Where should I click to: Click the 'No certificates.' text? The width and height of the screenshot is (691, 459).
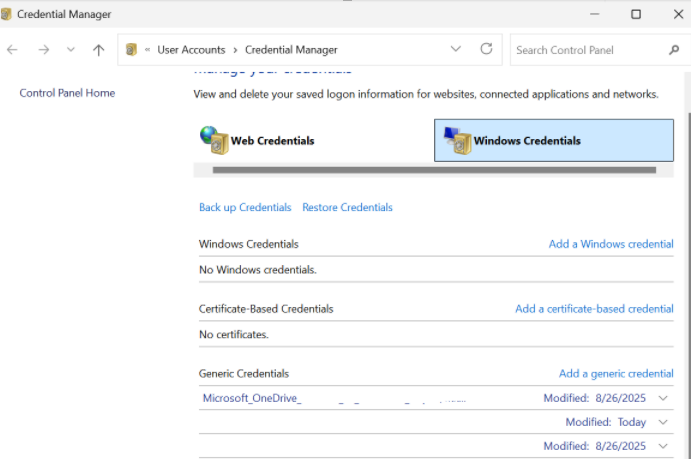234,334
